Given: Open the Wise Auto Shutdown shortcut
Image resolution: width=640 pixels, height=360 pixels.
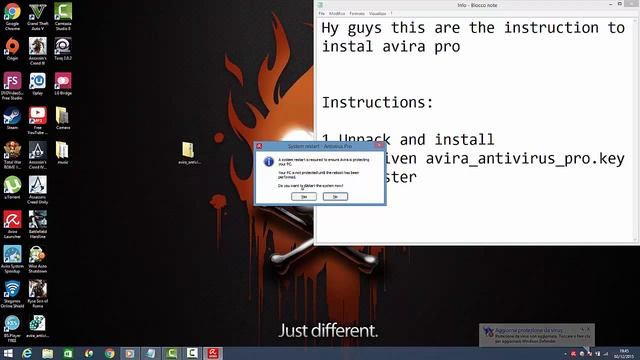Looking at the screenshot, I should pos(38,259).
